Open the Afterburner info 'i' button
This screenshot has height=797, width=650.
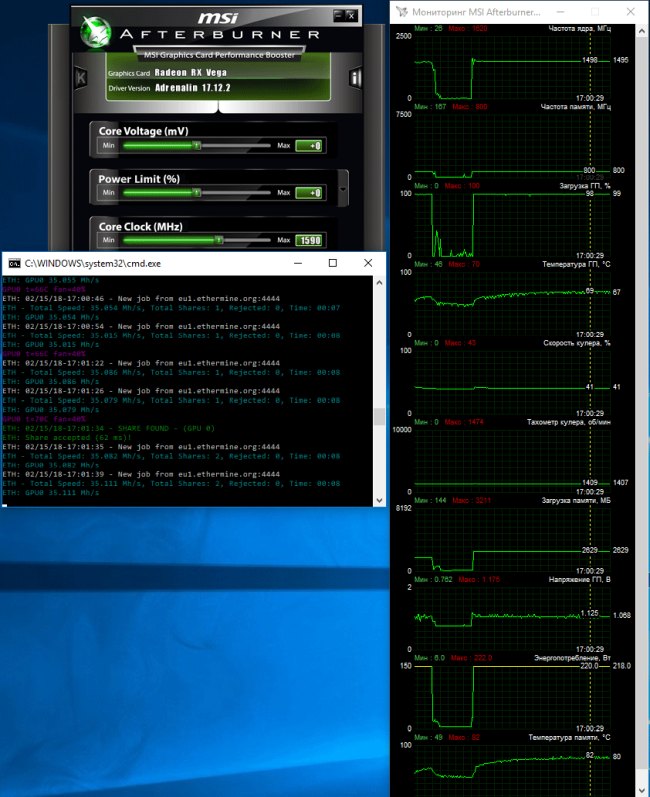pos(356,78)
